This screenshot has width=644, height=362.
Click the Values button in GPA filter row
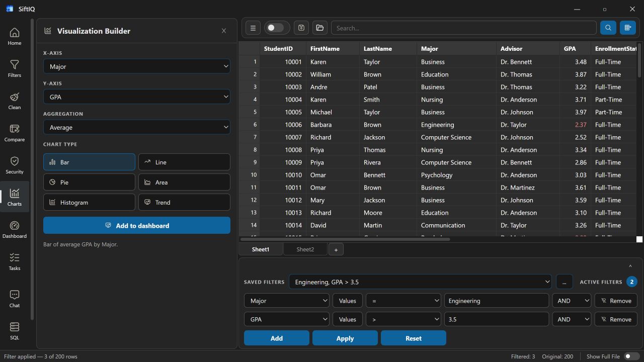point(348,319)
